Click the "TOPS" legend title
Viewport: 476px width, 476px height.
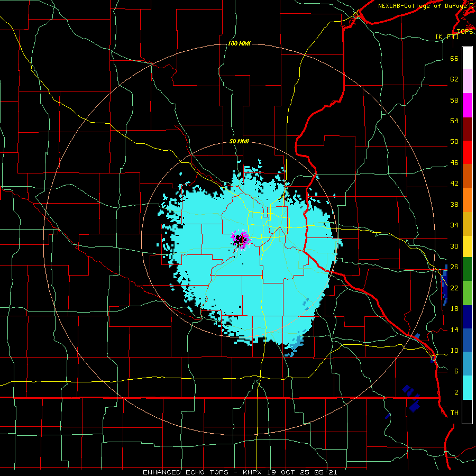[465, 31]
